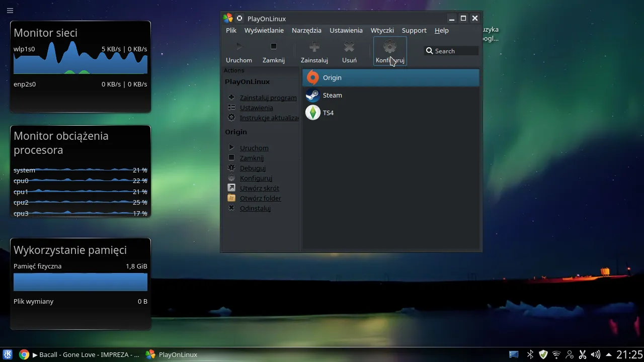Click the PlayOnLinux taskbar entry
This screenshot has height=362, width=644.
[x=172, y=354]
